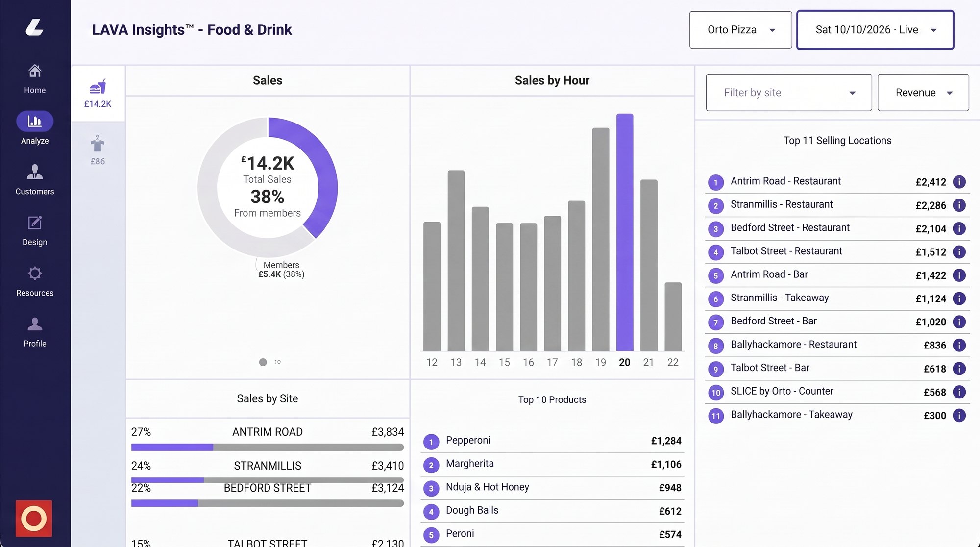Click the BEDFORD STREET progress bar
The width and height of the screenshot is (980, 547).
268,503
